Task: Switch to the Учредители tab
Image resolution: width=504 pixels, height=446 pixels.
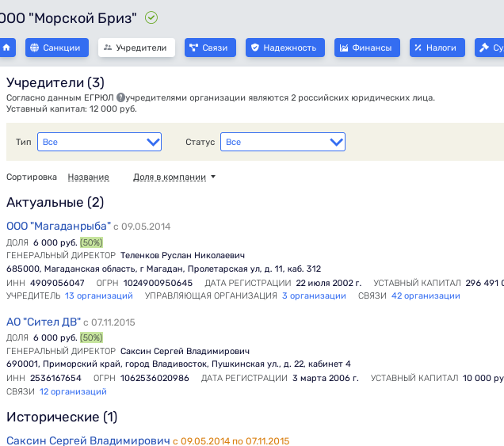Action: pyautogui.click(x=136, y=48)
